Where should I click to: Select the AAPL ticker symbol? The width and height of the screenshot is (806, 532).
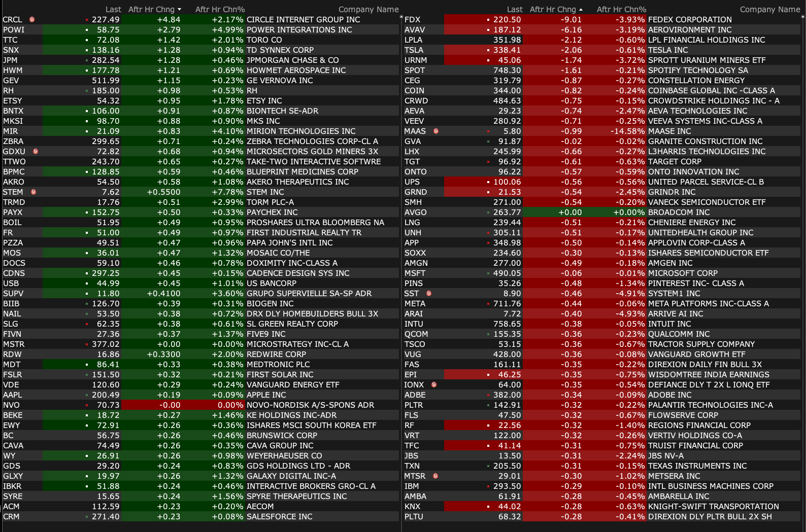[x=13, y=395]
